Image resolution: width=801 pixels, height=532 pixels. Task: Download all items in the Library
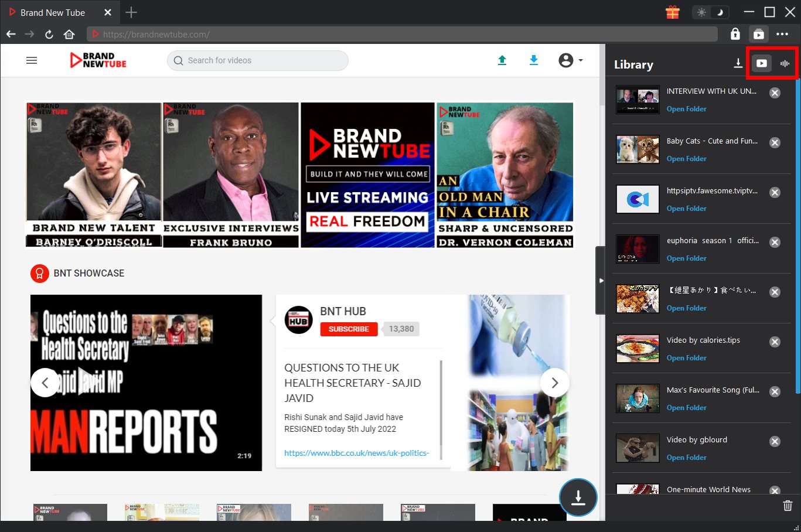(738, 63)
